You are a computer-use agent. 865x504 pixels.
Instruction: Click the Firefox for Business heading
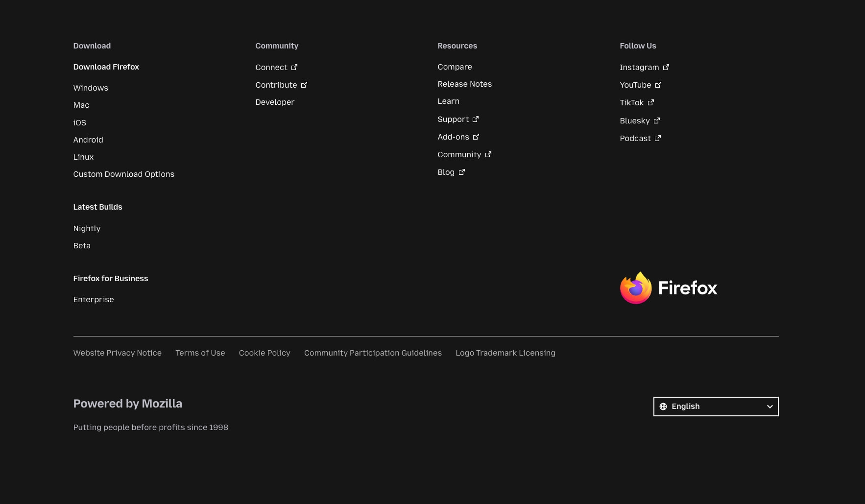[x=111, y=278]
